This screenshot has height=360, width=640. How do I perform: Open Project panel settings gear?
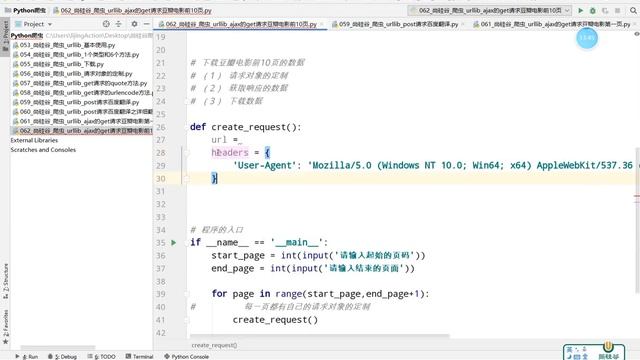click(134, 24)
